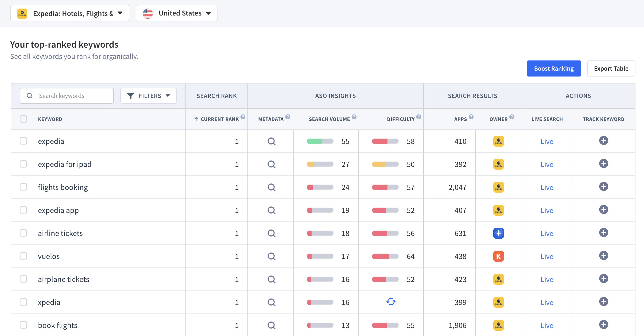Image resolution: width=644 pixels, height=336 pixels.
Task: Open metadata magnifier for expedia app
Action: (x=271, y=211)
